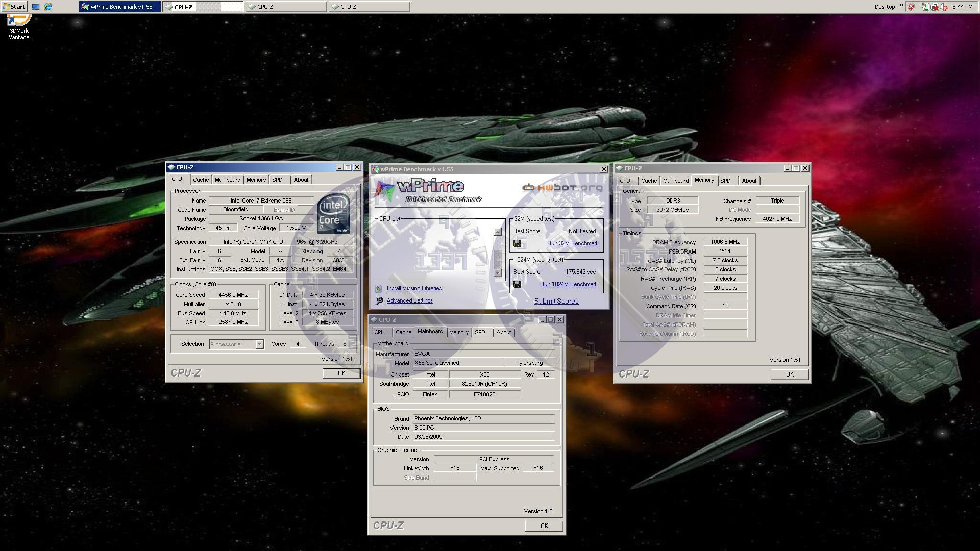Click the wPrime window title bar icon
The image size is (980, 551).
coord(376,169)
